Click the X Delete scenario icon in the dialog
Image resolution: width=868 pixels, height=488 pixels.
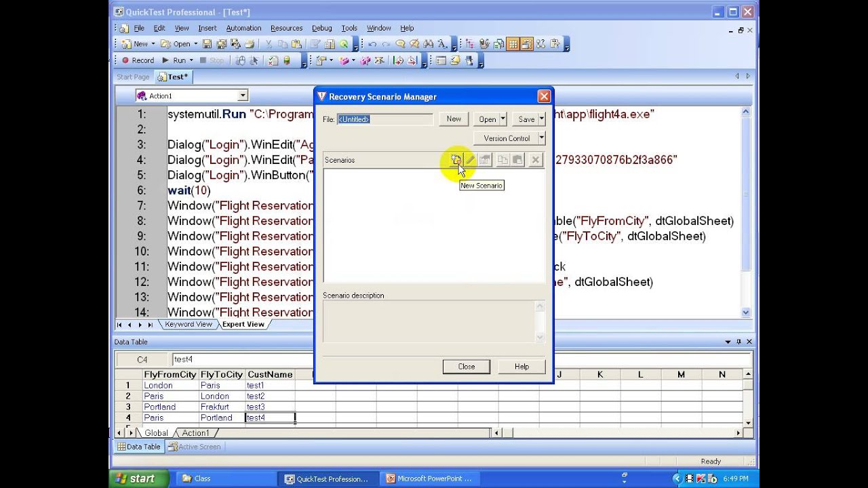coord(535,160)
